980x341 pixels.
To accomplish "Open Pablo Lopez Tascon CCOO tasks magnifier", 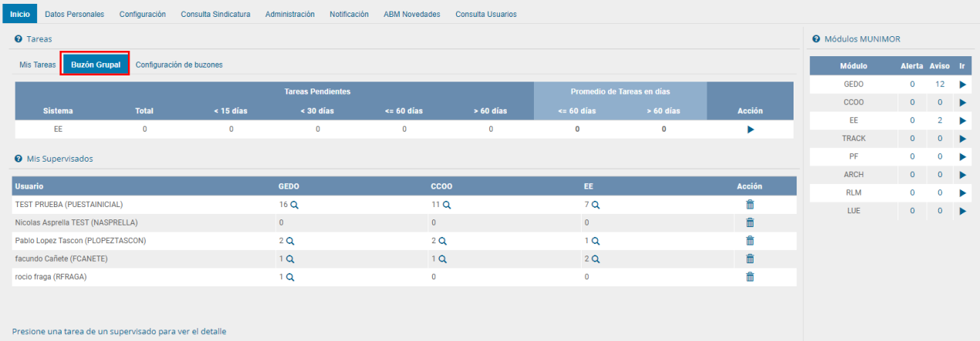I will [x=443, y=241].
